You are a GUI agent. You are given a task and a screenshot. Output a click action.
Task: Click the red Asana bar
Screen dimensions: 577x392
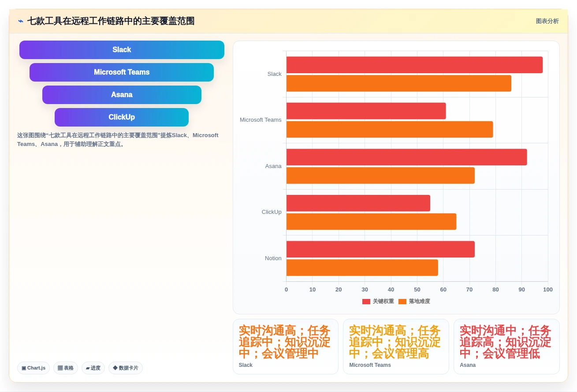[407, 157]
